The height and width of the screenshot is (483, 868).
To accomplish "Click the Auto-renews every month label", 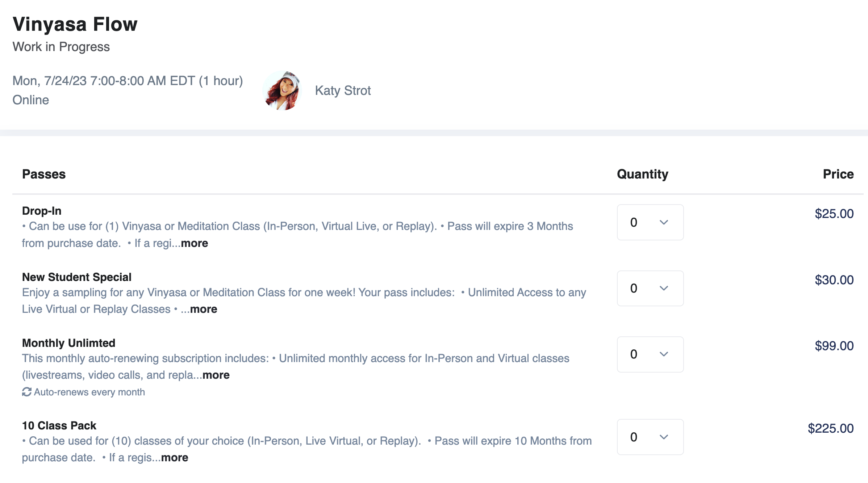I will click(89, 392).
